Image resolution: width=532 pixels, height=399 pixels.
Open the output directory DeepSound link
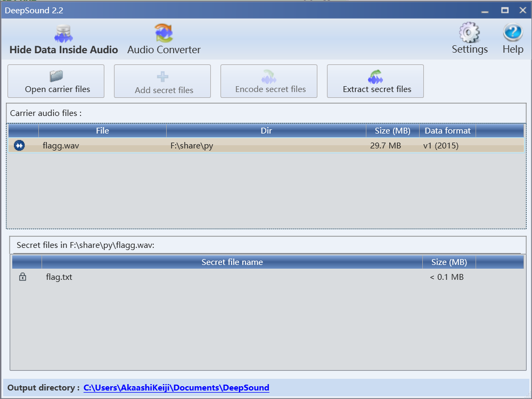coord(176,388)
